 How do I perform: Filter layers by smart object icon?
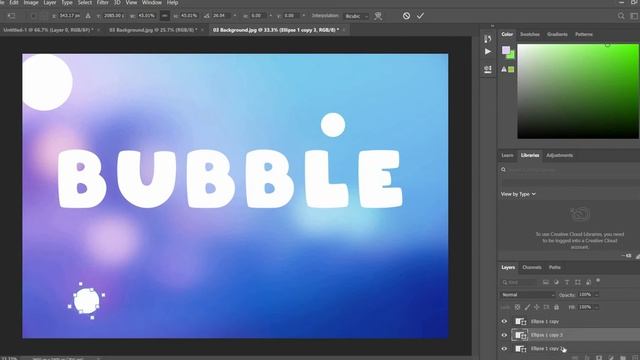[x=588, y=282]
